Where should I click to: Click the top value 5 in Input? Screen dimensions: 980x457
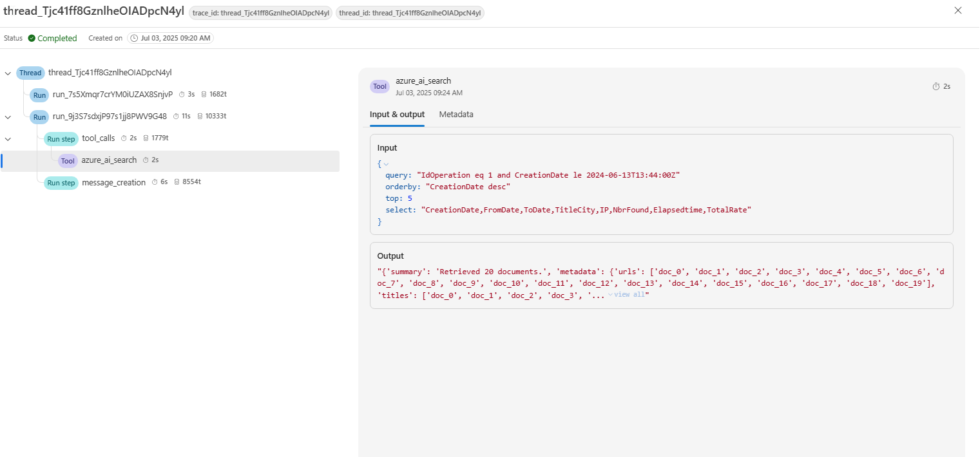click(x=410, y=198)
